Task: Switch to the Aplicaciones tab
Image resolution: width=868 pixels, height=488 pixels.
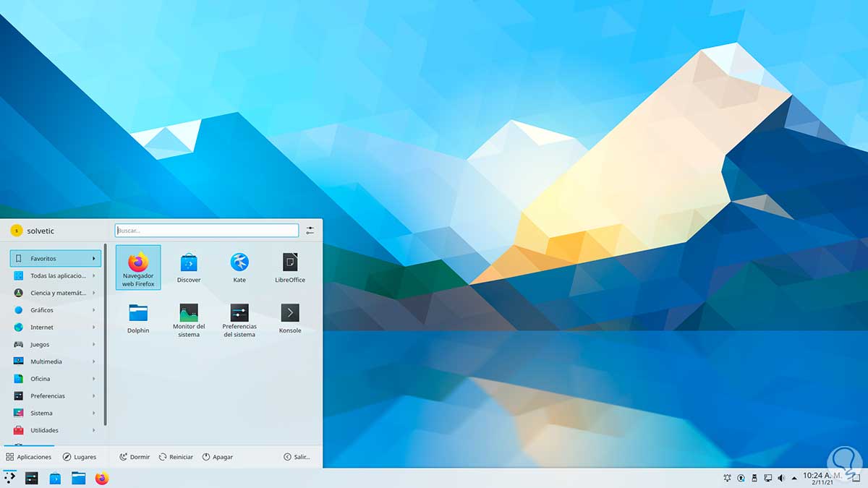Action: click(29, 456)
